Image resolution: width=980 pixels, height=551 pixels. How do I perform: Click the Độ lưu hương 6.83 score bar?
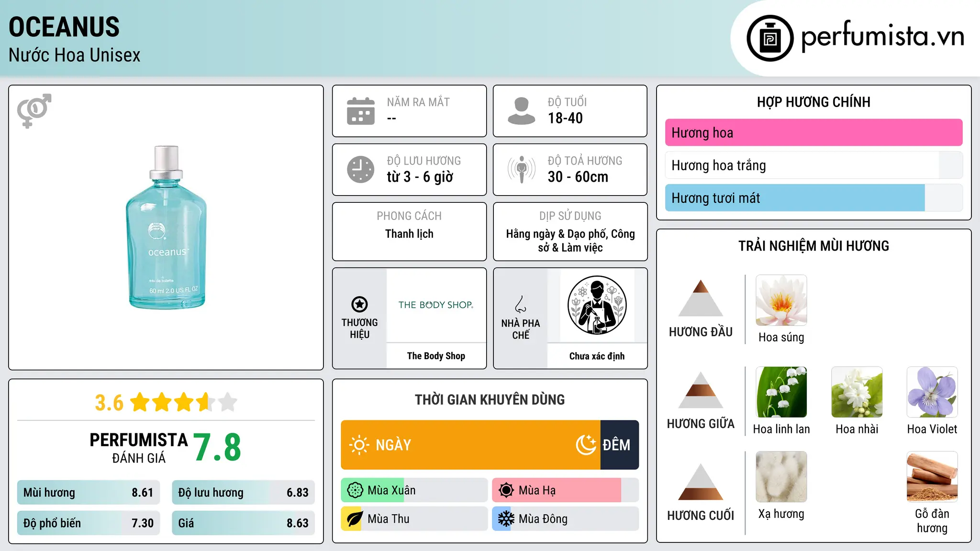point(243,493)
